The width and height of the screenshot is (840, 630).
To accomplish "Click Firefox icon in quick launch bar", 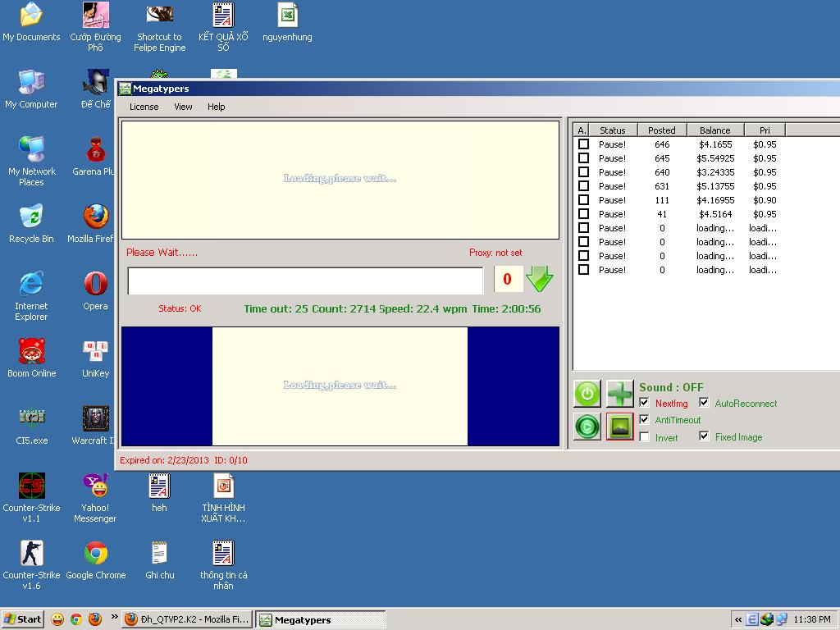I will coord(95,619).
